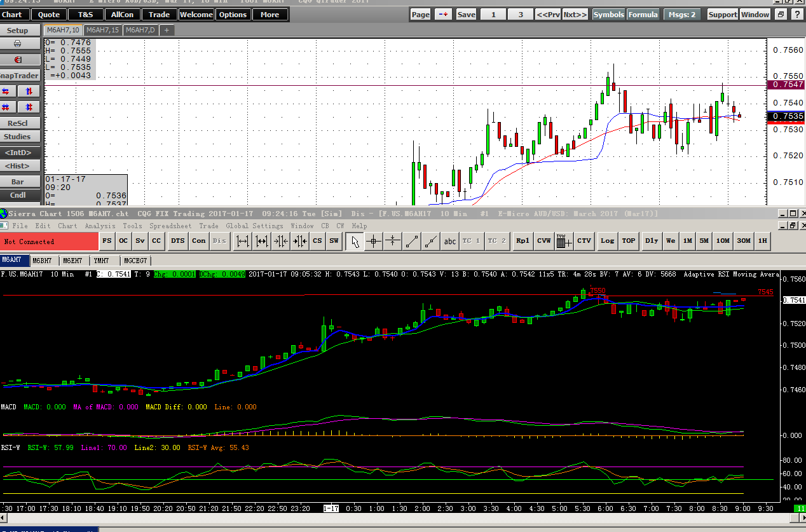
Task: Select the crosshair chart values tool
Action: [374, 241]
